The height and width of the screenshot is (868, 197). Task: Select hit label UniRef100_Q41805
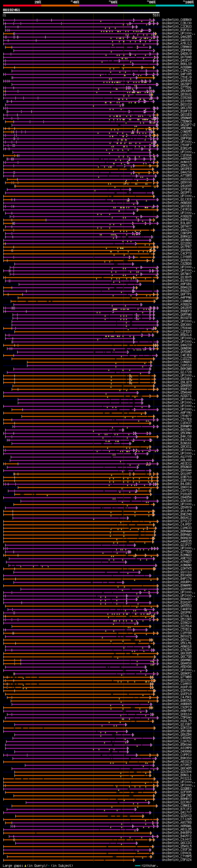(x=177, y=308)
